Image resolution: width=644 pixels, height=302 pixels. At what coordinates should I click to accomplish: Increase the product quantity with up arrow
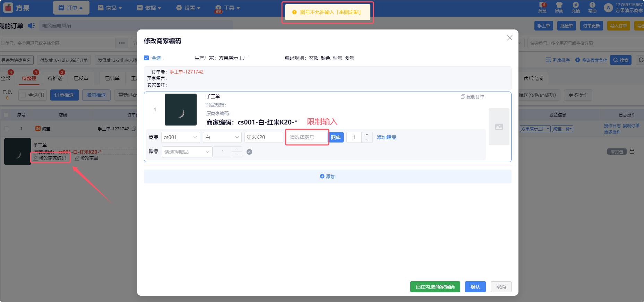click(x=367, y=135)
